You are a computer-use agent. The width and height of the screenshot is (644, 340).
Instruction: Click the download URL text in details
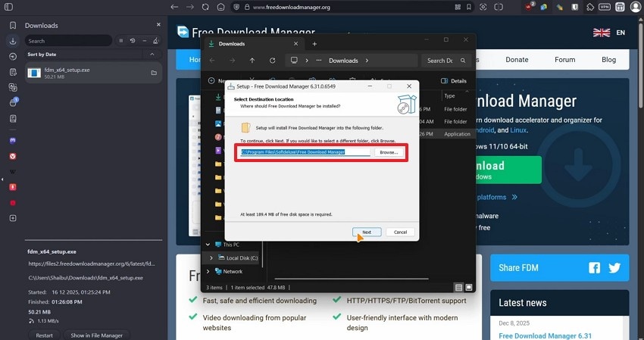(92, 264)
